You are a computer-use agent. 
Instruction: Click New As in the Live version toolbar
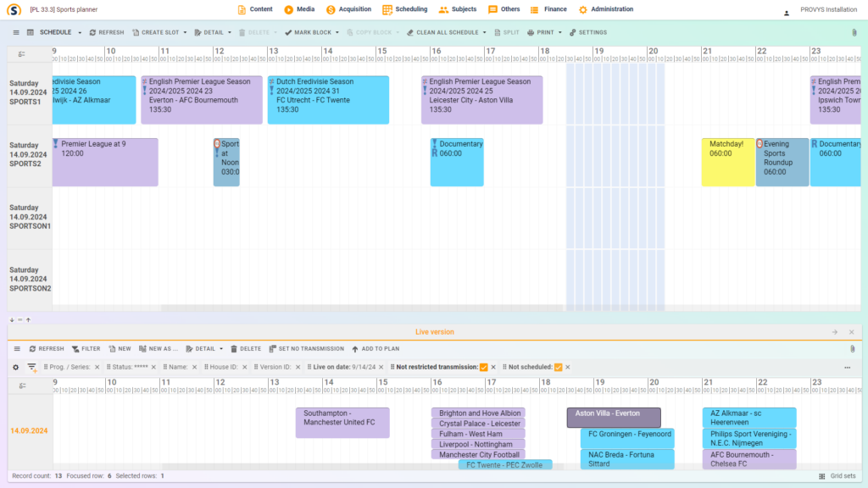pos(159,349)
